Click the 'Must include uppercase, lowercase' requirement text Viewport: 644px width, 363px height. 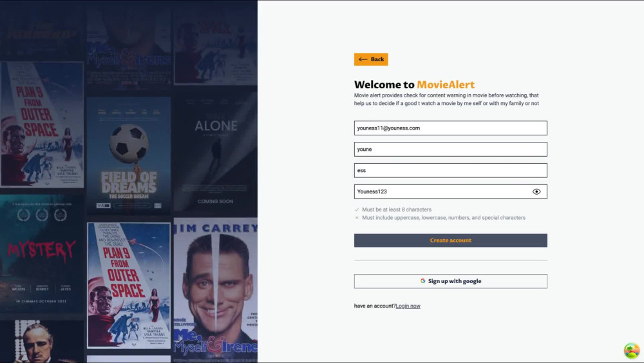(x=444, y=218)
